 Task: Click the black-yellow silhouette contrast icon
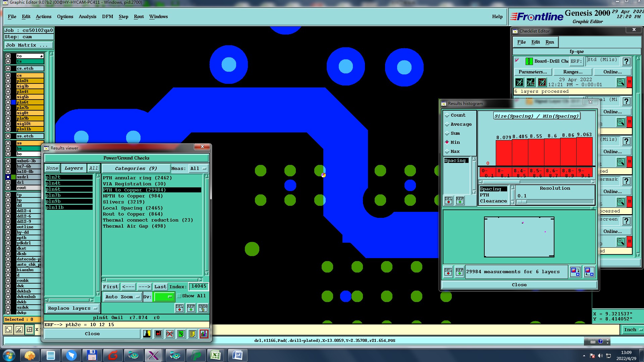pos(147,334)
